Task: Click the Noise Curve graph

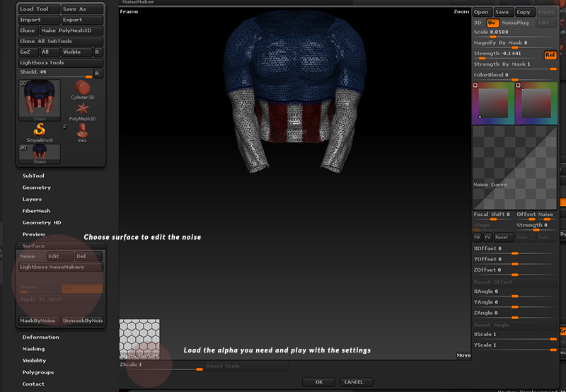Action: [x=515, y=168]
